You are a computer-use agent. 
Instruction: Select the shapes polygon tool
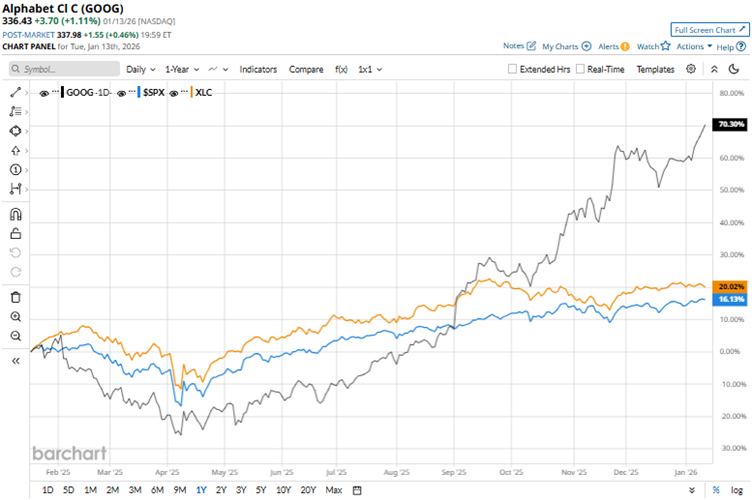pyautogui.click(x=15, y=131)
